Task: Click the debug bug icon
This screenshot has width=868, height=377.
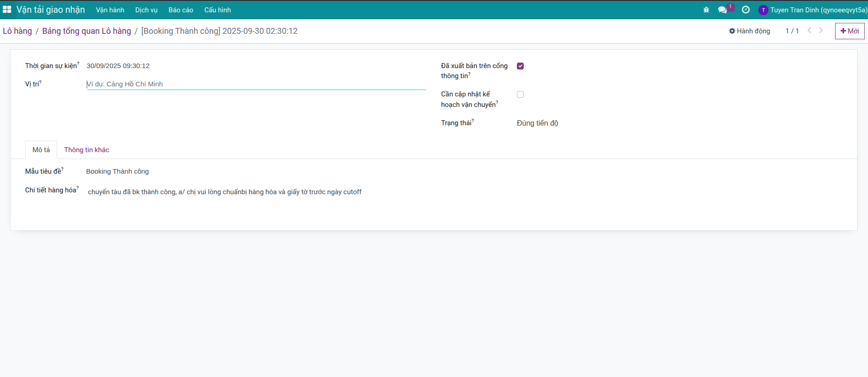Action: pos(706,10)
